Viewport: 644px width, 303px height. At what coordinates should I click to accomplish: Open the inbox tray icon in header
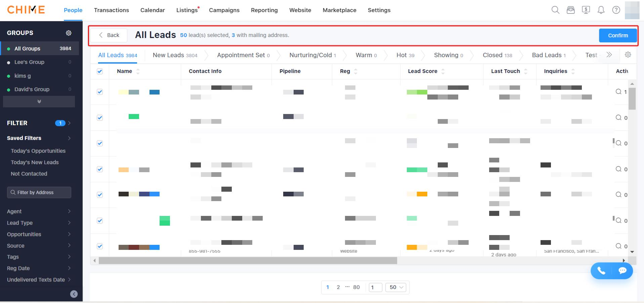(x=570, y=10)
